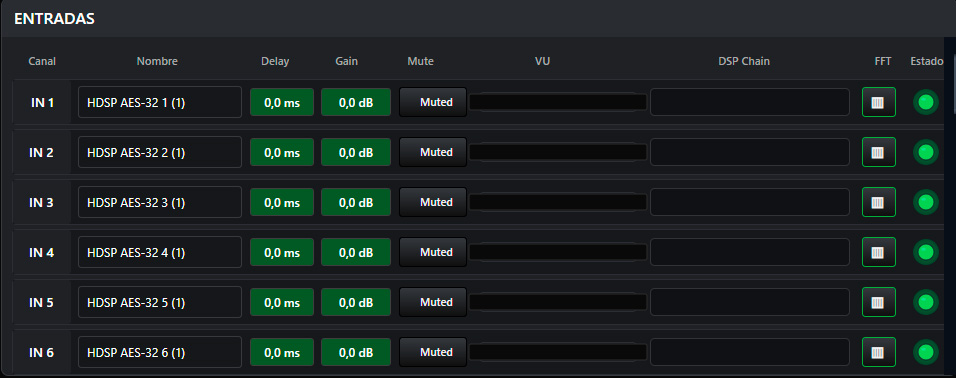Open the FFT view for IN 2
The width and height of the screenshot is (956, 378).
coord(879,152)
